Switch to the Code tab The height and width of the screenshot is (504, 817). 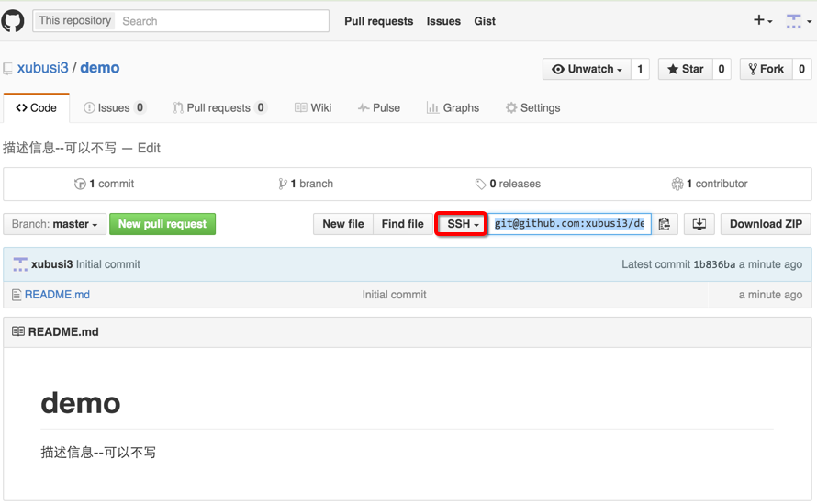point(36,108)
